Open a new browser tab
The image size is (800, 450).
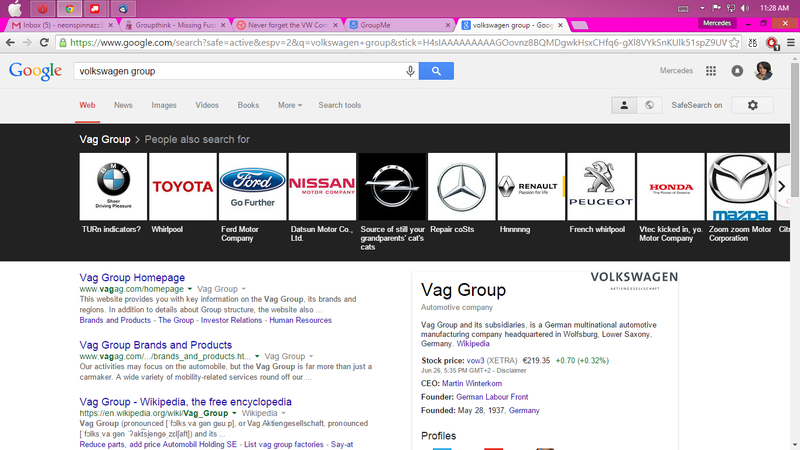579,25
